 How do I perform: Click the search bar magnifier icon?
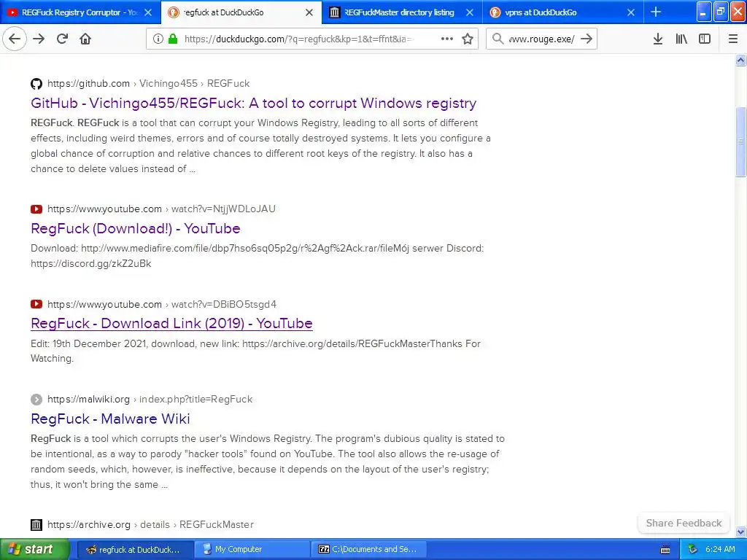point(498,39)
